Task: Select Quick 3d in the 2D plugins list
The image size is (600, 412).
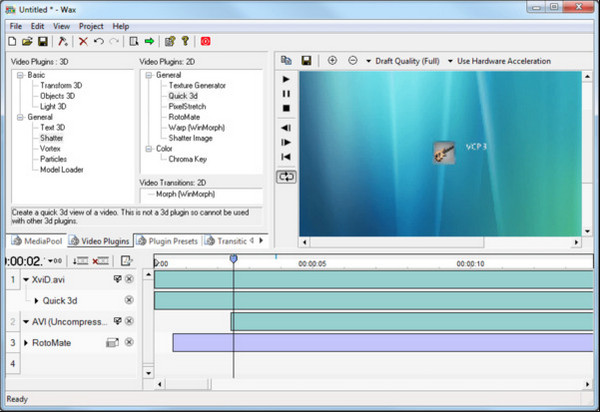Action: click(x=183, y=96)
